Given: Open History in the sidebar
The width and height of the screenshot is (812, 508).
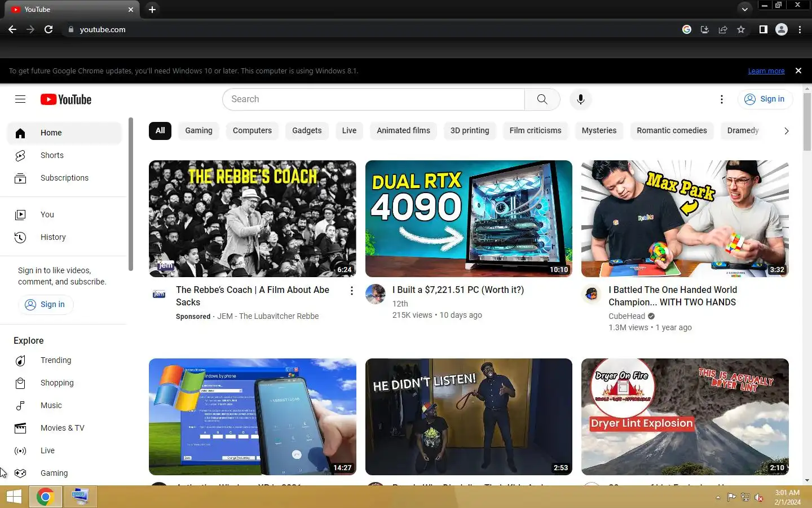Looking at the screenshot, I should coord(64,237).
